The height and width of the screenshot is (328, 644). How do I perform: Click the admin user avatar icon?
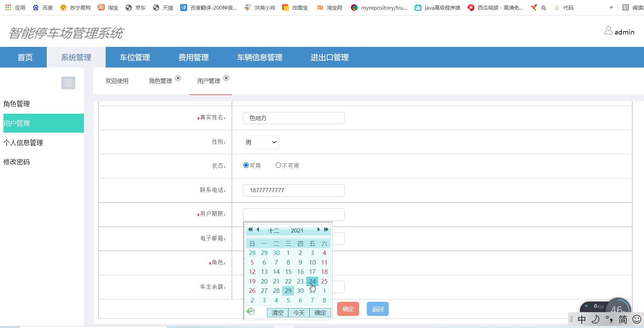[608, 31]
